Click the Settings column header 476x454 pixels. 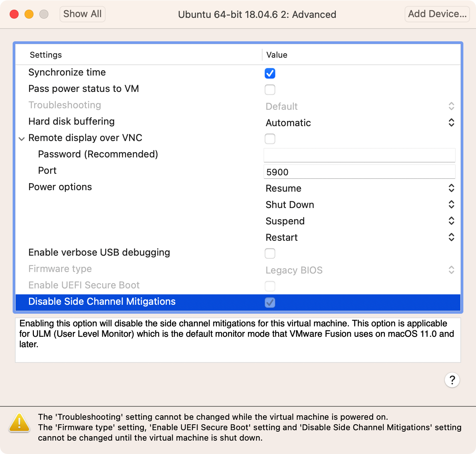coord(46,55)
